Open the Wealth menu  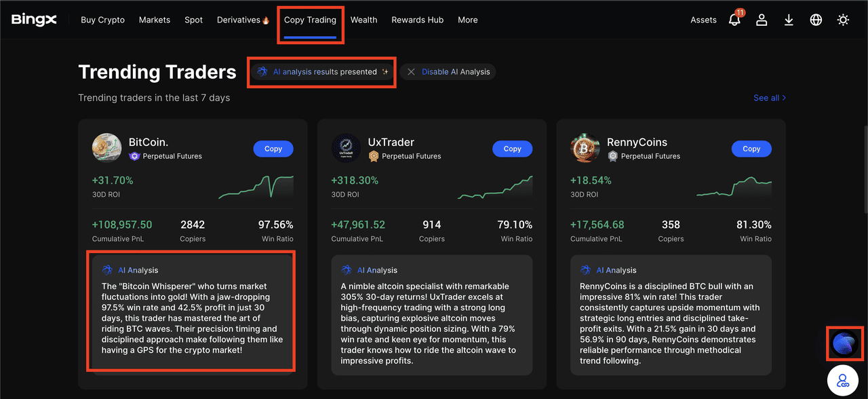[363, 20]
